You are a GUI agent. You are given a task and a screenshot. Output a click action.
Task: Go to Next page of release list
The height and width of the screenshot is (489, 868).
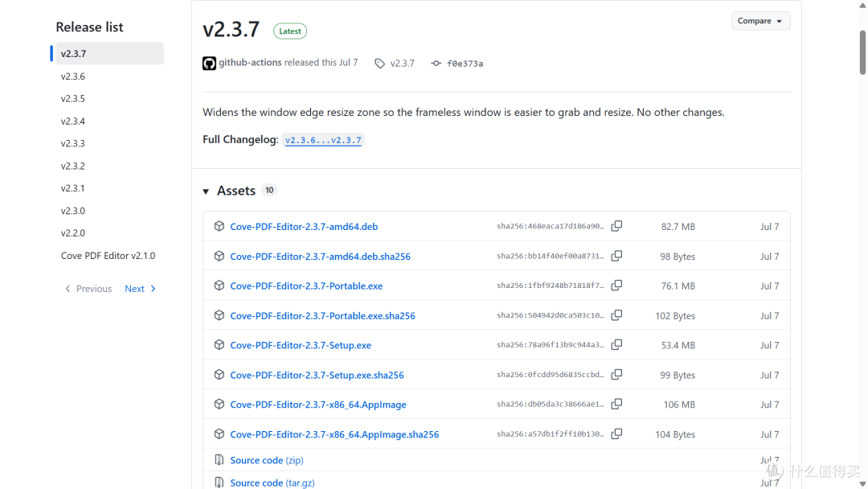click(x=141, y=289)
